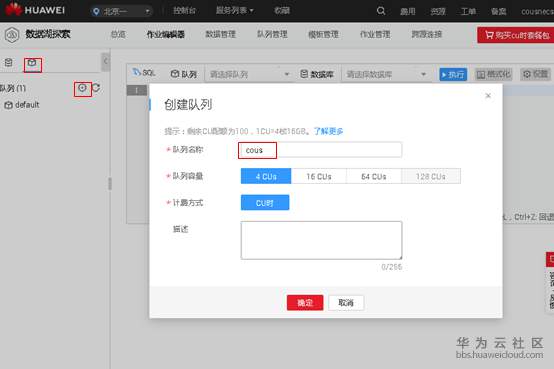
Task: Open the 了解更多 link
Action: [x=329, y=131]
